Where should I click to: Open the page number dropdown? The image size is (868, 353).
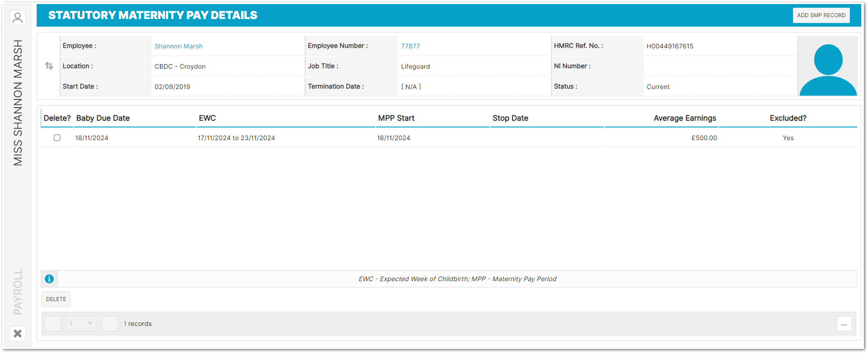click(x=81, y=324)
